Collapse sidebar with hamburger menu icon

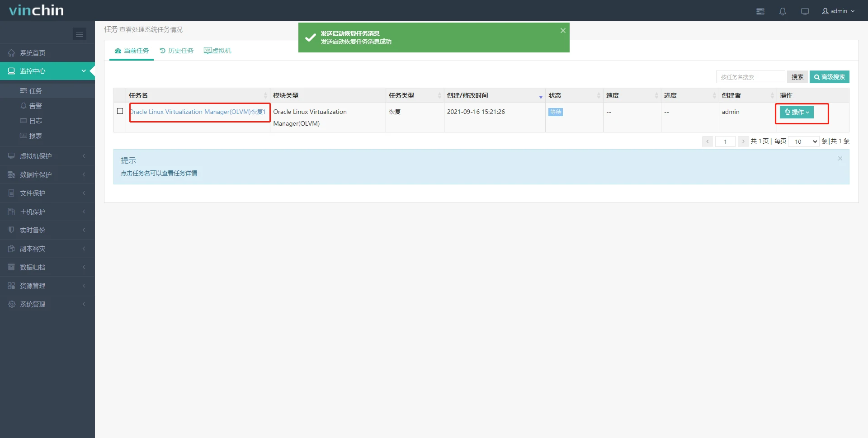click(80, 33)
